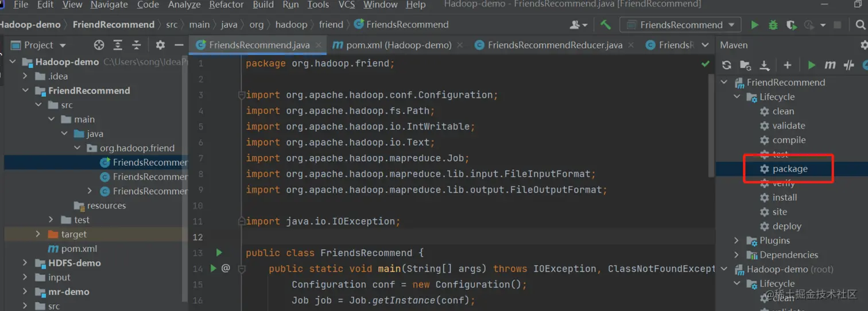Select the resources folder in Project tree
Viewport: 868px width, 311px height.
tap(106, 205)
